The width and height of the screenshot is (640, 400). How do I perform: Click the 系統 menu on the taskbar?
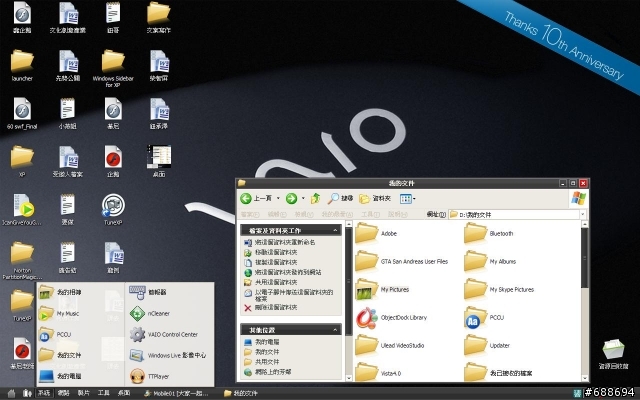(x=44, y=393)
